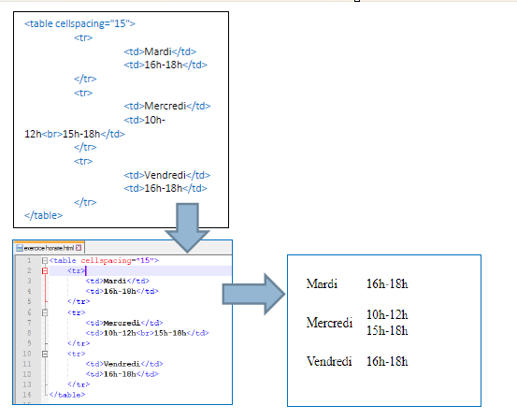The height and width of the screenshot is (420, 517).
Task: Click the opening table tag in top text box
Action: tap(79, 23)
